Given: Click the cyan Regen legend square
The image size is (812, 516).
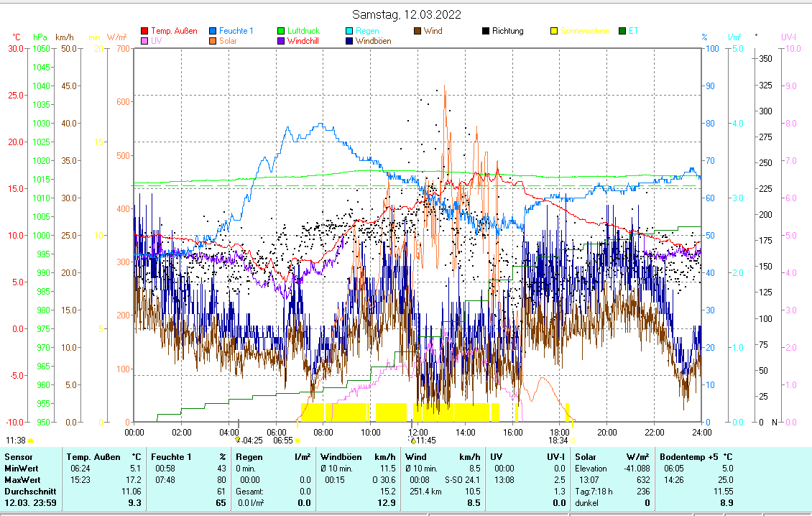Looking at the screenshot, I should [x=350, y=31].
